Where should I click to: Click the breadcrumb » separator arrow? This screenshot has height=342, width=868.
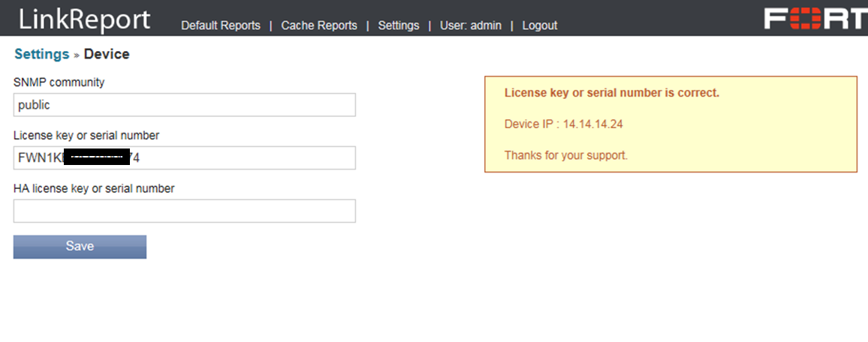click(77, 55)
